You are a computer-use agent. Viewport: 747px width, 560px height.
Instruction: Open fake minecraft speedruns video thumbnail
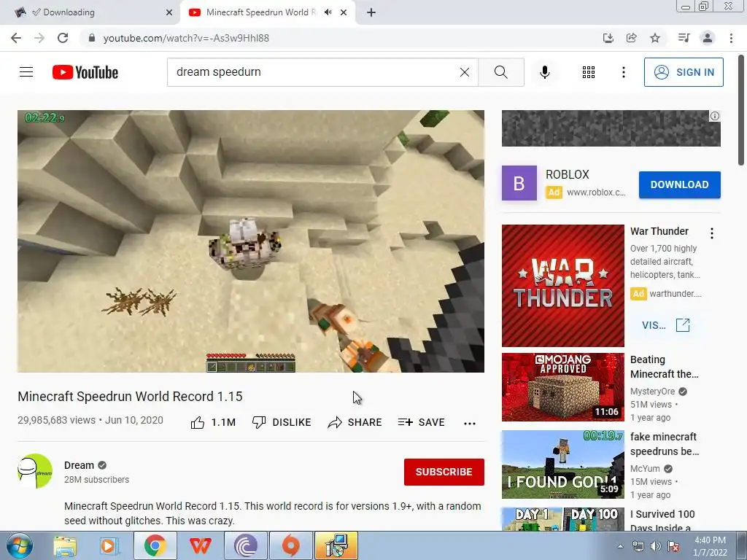pyautogui.click(x=562, y=464)
